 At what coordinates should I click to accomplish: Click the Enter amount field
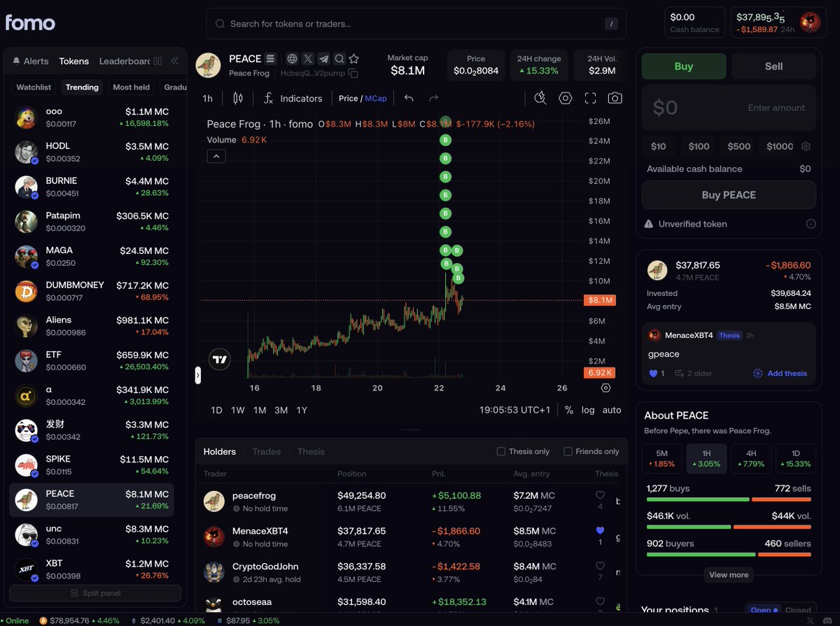pos(729,108)
